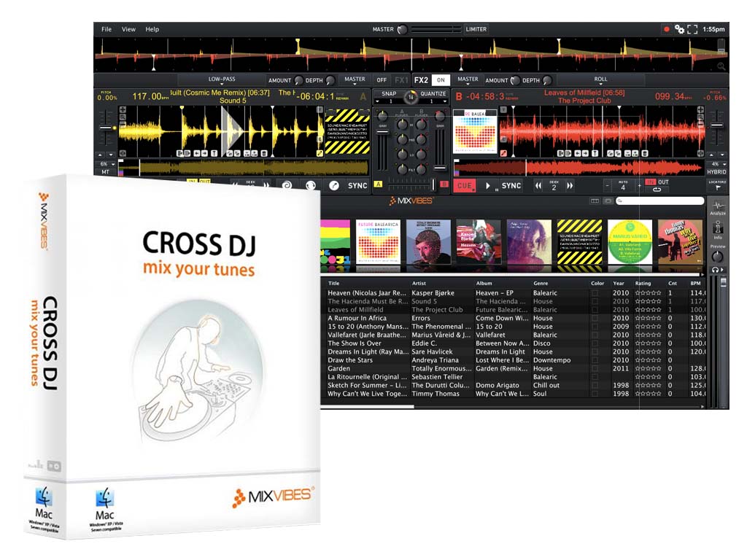This screenshot has height=560, width=747.
Task: Open the Help menu
Action: [x=152, y=29]
